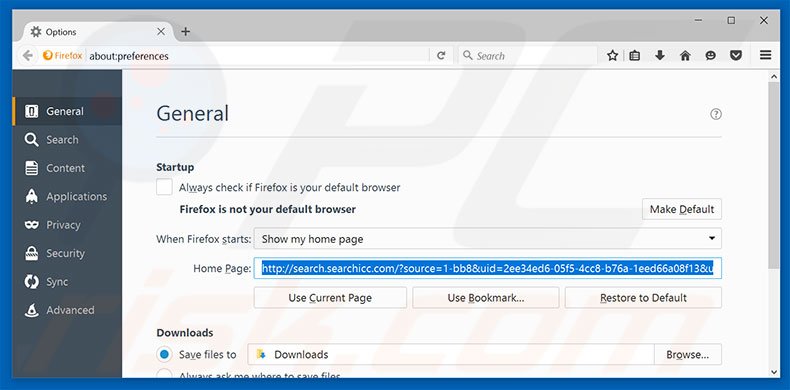Maximize the Firefox window

click(x=731, y=21)
